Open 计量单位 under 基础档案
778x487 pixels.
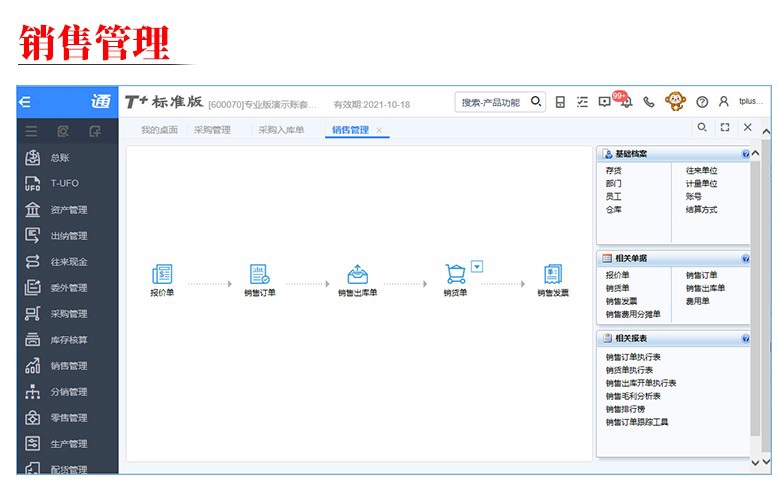point(702,183)
